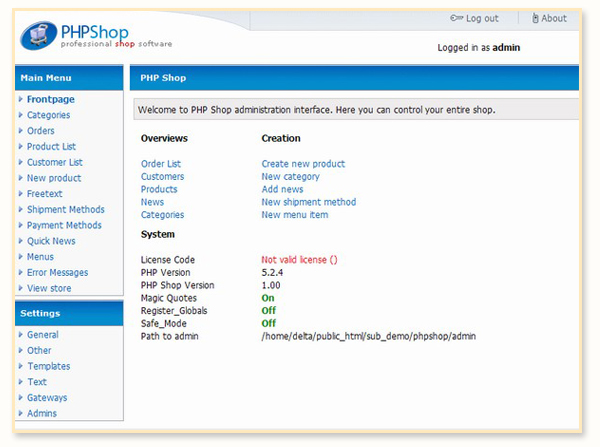The width and height of the screenshot is (600, 447).
Task: Open the Customers overview link
Action: [x=162, y=176]
